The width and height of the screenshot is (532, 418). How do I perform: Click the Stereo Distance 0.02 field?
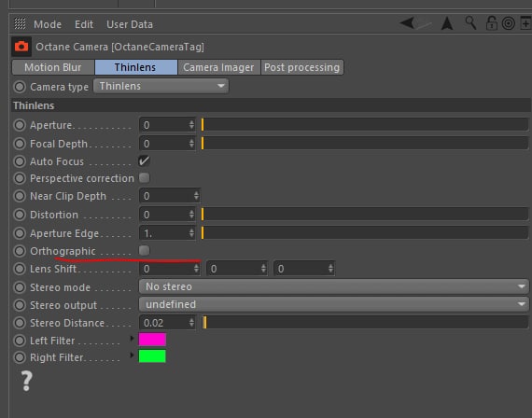pos(167,323)
